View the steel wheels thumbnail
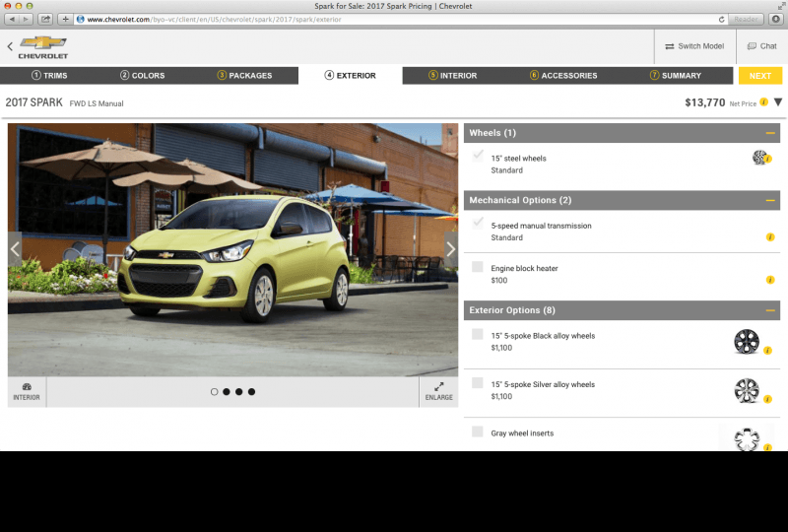The width and height of the screenshot is (788, 532). pos(759,158)
